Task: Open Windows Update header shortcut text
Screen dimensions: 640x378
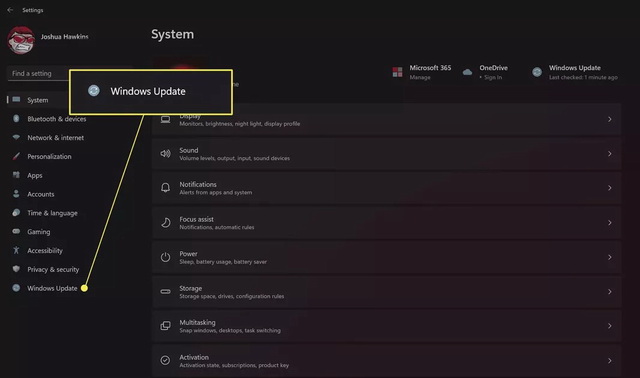Action: (575, 68)
